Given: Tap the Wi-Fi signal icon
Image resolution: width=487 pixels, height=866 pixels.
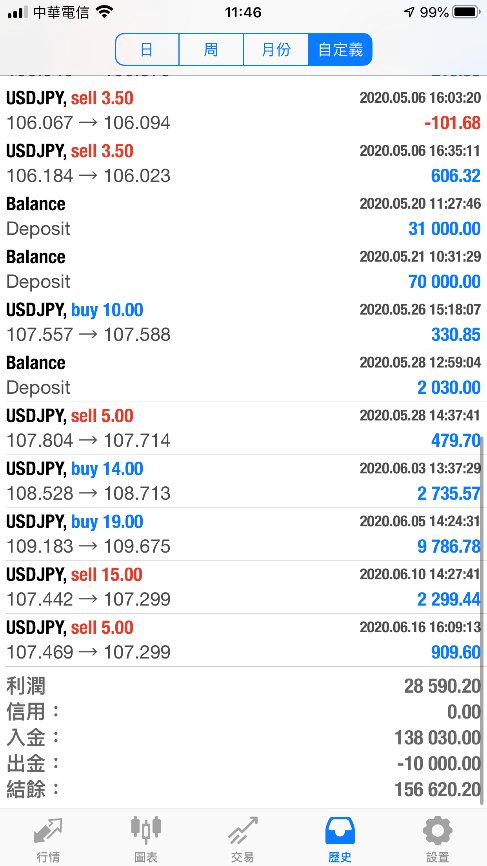Looking at the screenshot, I should [103, 12].
